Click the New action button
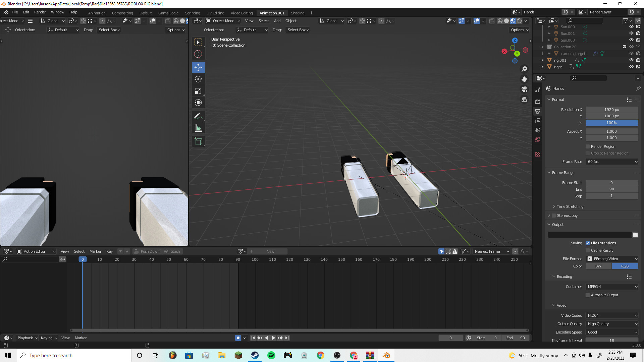 click(x=270, y=251)
